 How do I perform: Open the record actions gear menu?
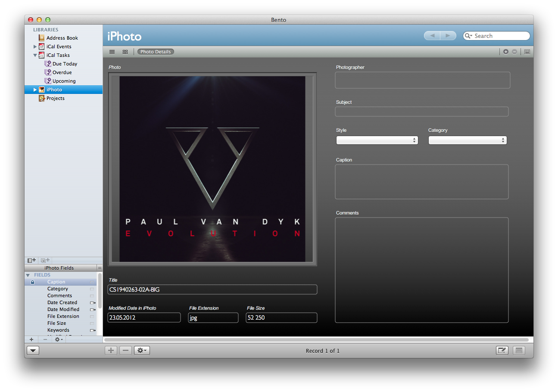click(142, 351)
